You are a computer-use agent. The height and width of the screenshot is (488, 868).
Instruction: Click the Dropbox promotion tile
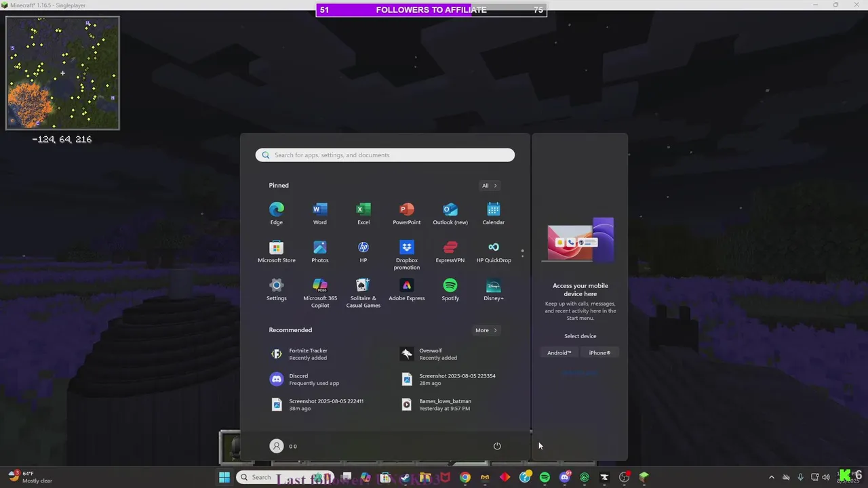407,254
